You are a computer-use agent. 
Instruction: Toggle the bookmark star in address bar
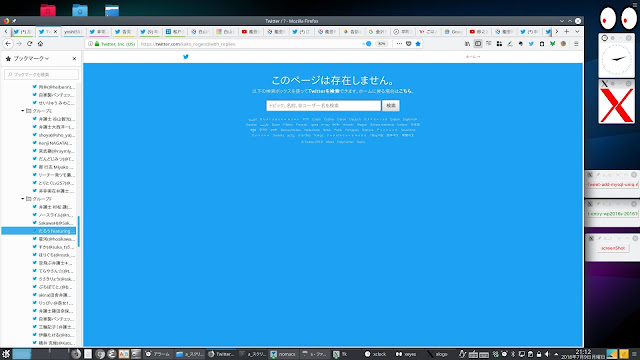click(x=418, y=44)
